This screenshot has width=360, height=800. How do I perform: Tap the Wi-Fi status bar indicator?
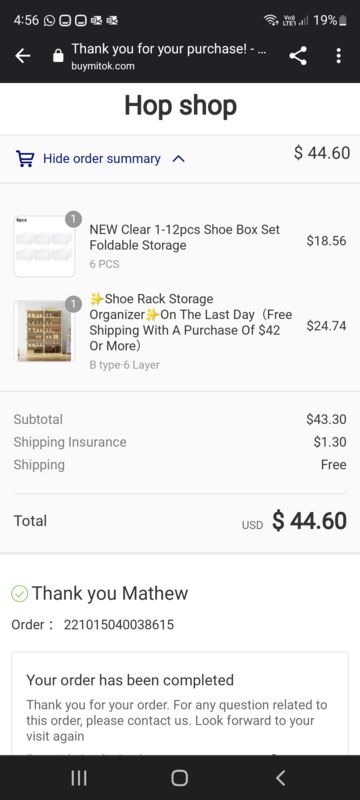270,20
